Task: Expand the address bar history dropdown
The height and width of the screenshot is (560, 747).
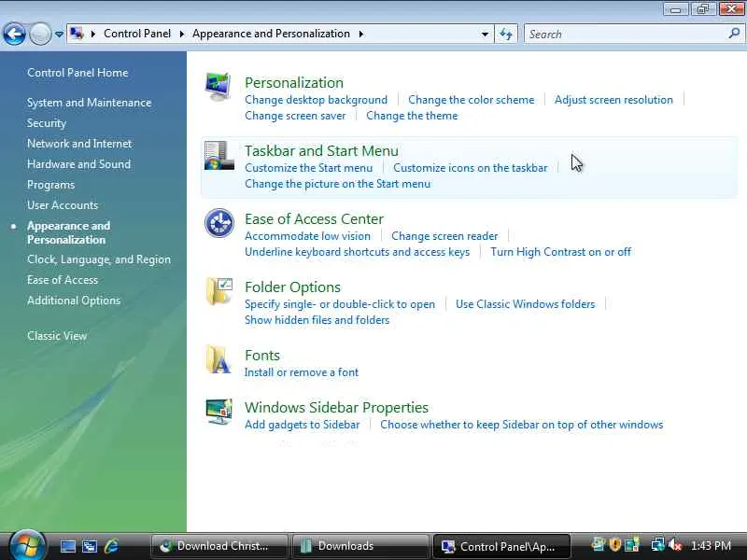Action: [485, 35]
